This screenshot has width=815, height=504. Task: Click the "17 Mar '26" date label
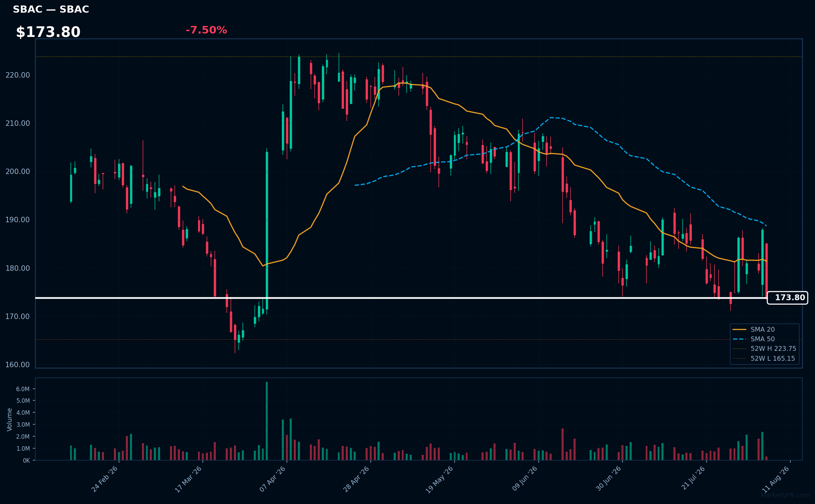coord(188,479)
